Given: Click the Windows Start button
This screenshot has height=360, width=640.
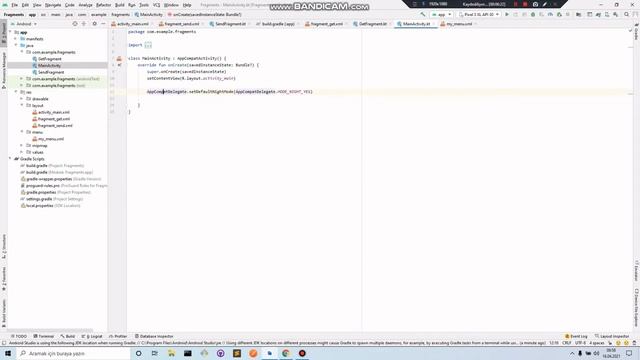Looking at the screenshot, I should pyautogui.click(x=8, y=353).
